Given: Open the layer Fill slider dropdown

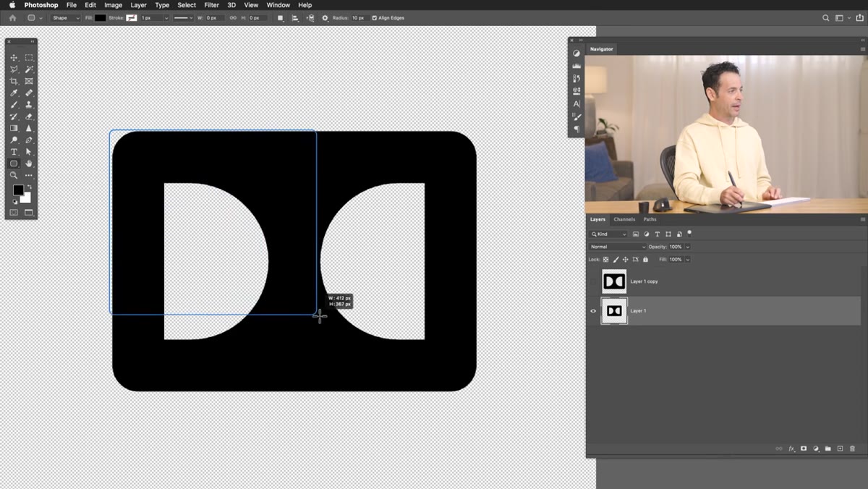Looking at the screenshot, I should [687, 259].
